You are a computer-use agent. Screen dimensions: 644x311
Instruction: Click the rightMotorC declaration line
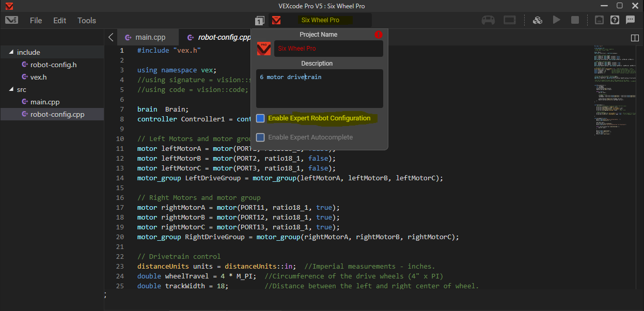pyautogui.click(x=239, y=227)
